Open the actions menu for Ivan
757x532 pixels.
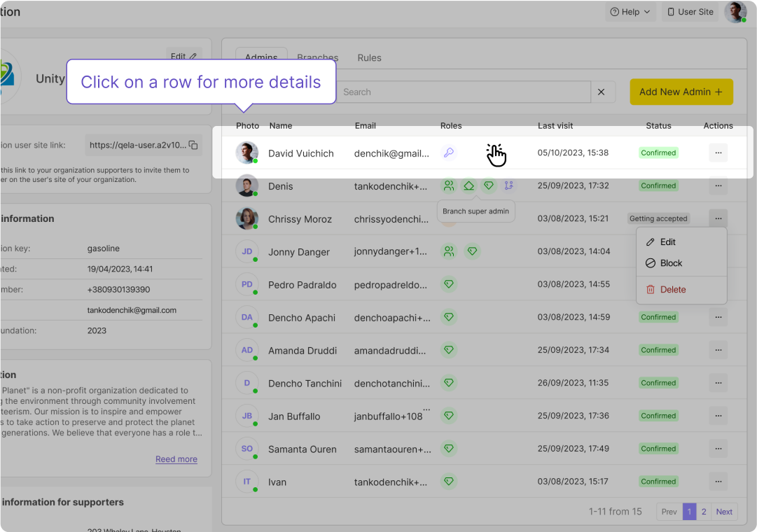[718, 482]
